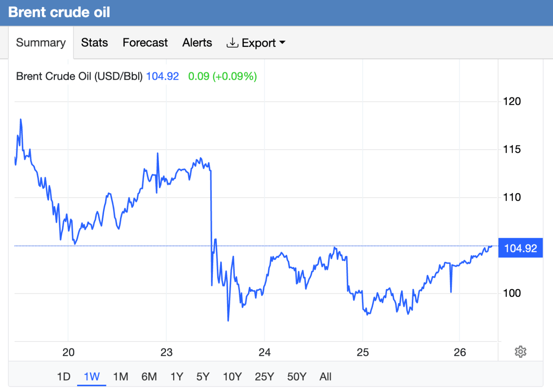Image resolution: width=553 pixels, height=392 pixels.
Task: Open chart settings gear icon
Action: click(x=520, y=351)
